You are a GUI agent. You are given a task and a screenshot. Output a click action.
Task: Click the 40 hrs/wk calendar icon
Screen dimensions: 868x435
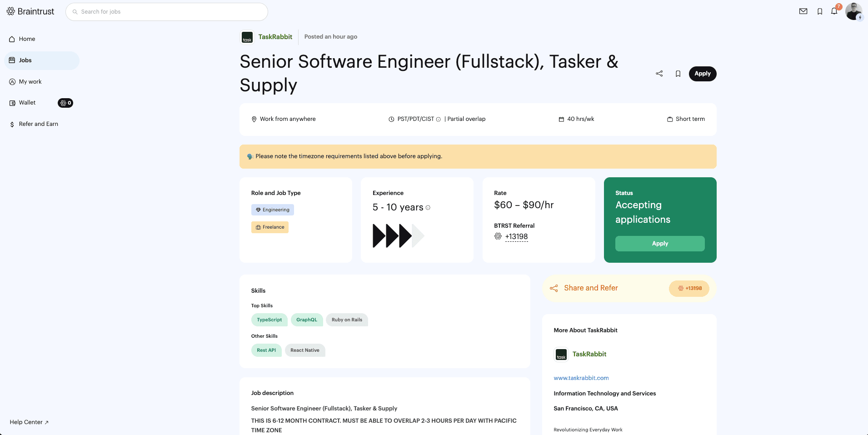561,119
